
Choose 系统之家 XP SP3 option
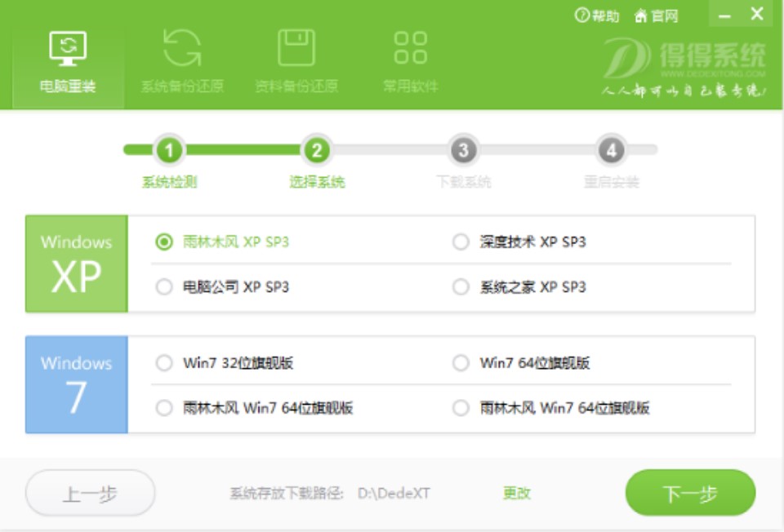point(461,286)
